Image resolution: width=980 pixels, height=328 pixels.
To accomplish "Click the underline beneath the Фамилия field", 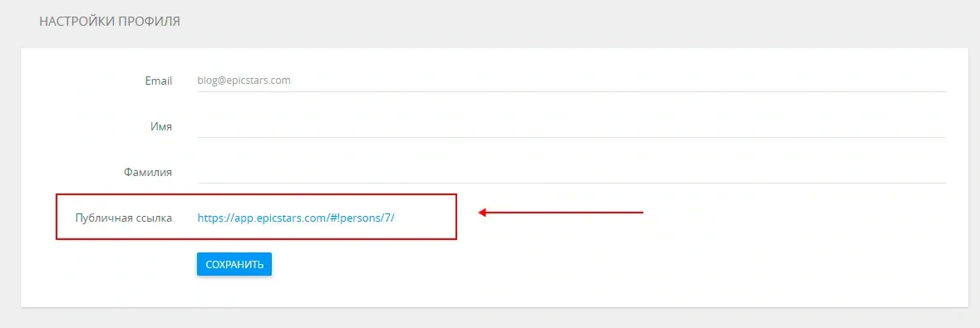I will pyautogui.click(x=571, y=183).
